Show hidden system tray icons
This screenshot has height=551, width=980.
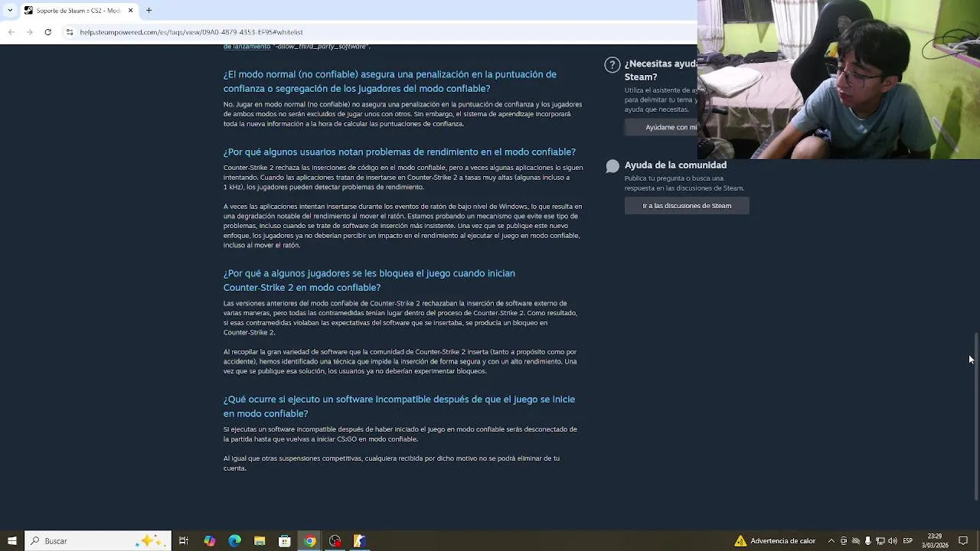[831, 541]
